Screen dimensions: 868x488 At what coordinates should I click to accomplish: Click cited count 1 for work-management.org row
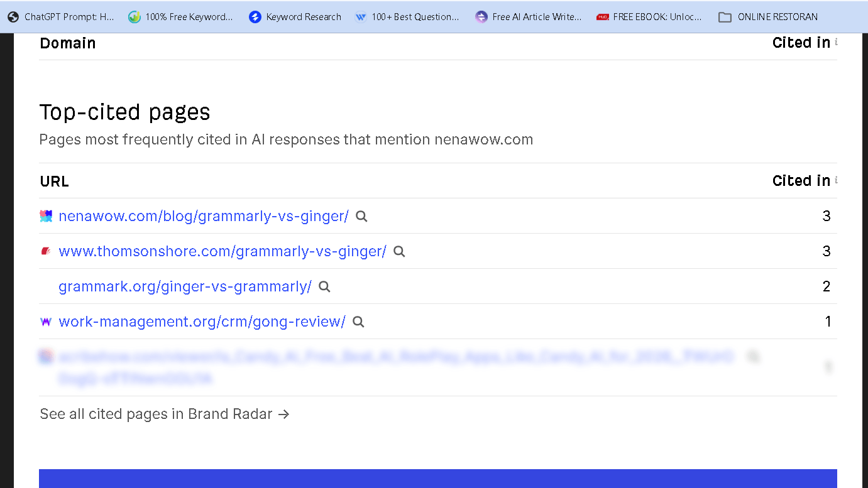pos(828,322)
